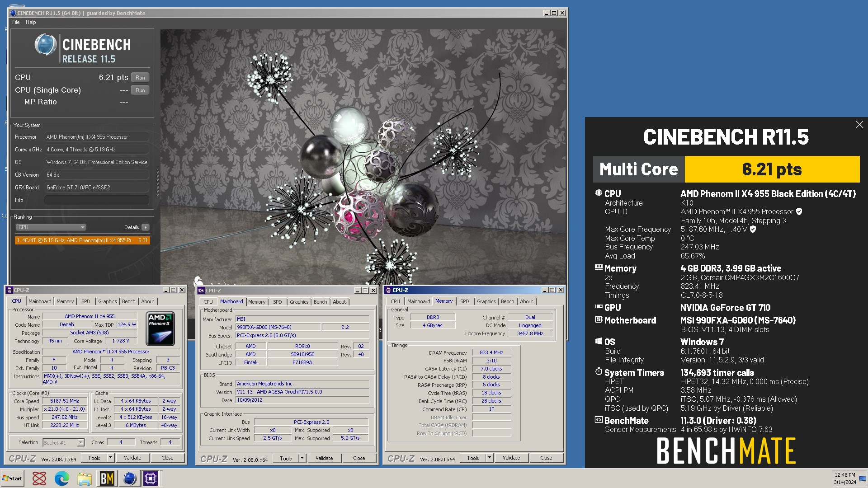Click the taskbar clock showing 12:48 PM
868x488 pixels.
point(845,475)
